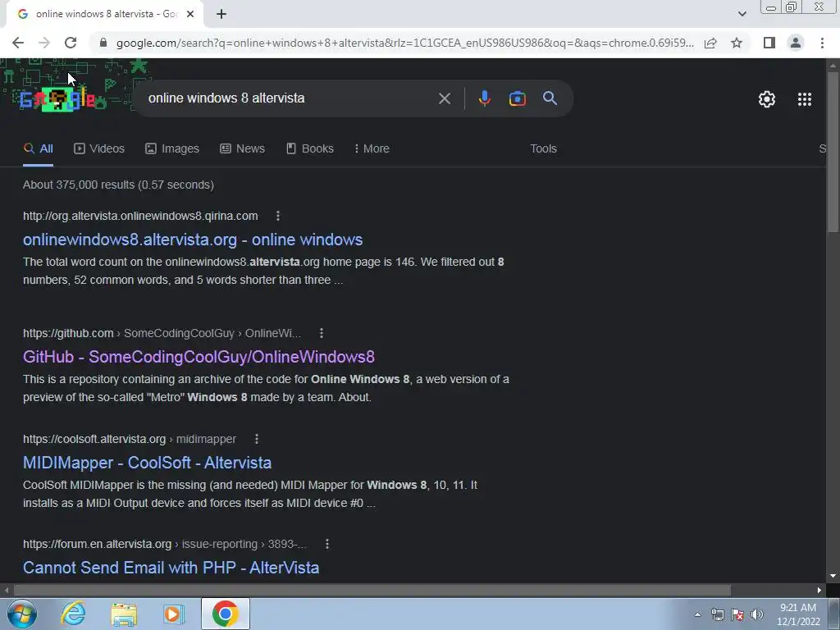
Task: Open the Google apps grid
Action: [804, 99]
